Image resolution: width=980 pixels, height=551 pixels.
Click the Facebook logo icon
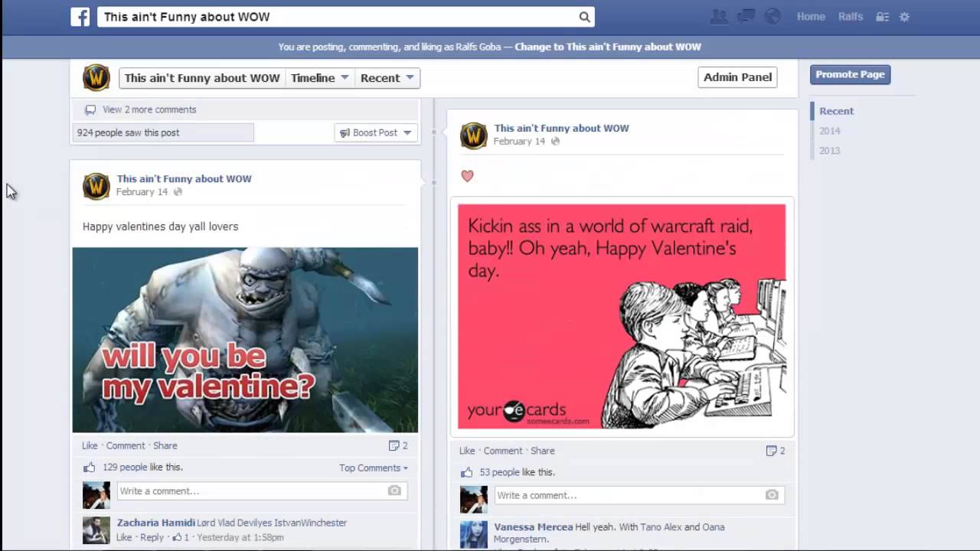click(x=80, y=17)
